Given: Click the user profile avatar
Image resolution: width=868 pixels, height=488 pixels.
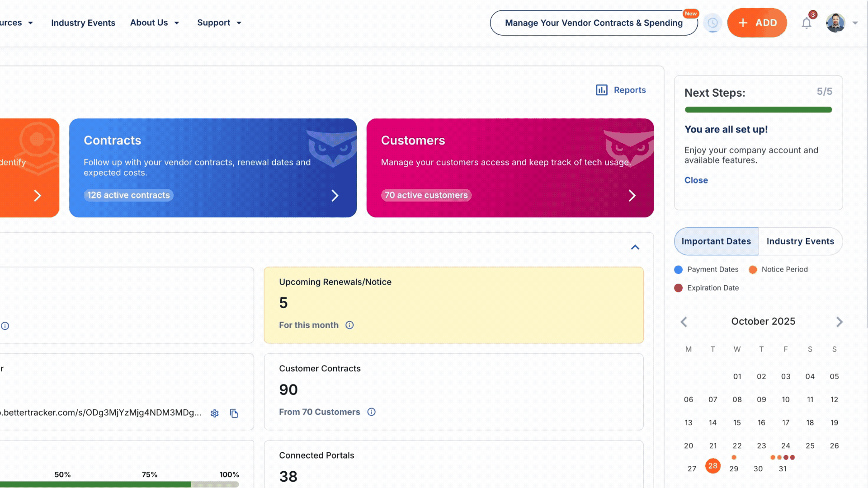Looking at the screenshot, I should point(835,23).
